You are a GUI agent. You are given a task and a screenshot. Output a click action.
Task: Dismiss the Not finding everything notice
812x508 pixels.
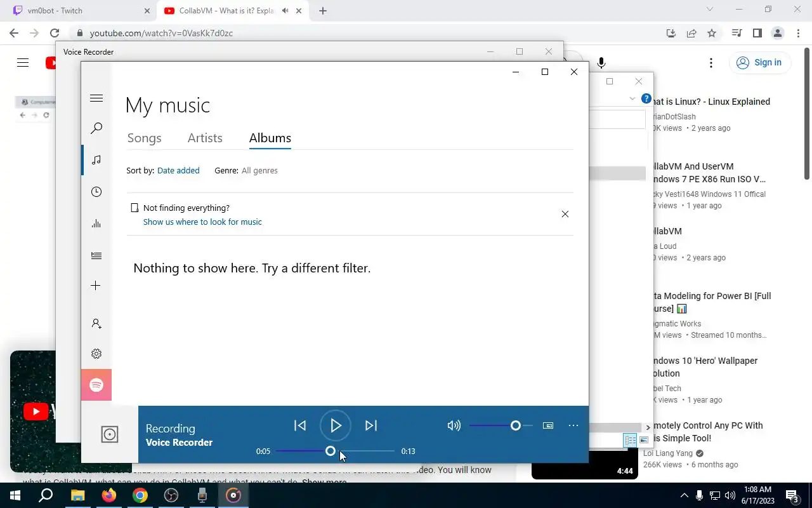(565, 214)
